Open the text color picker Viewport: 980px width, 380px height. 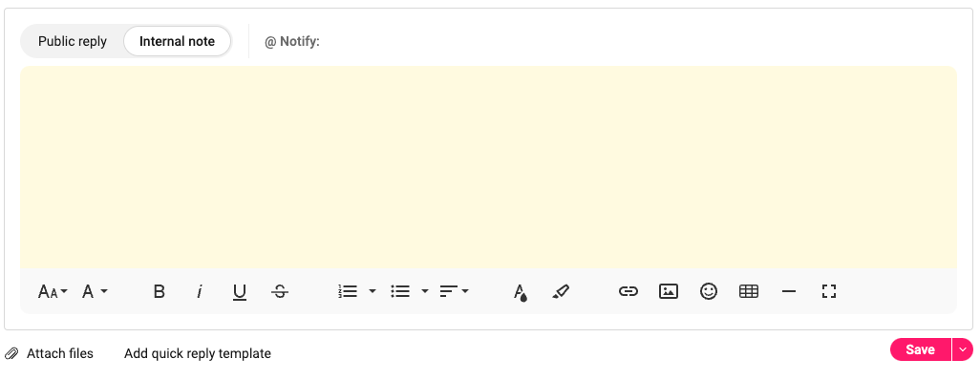tap(520, 292)
